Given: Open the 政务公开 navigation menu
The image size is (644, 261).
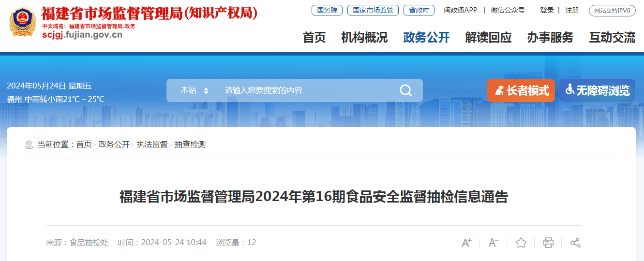Looking at the screenshot, I should click(x=426, y=37).
